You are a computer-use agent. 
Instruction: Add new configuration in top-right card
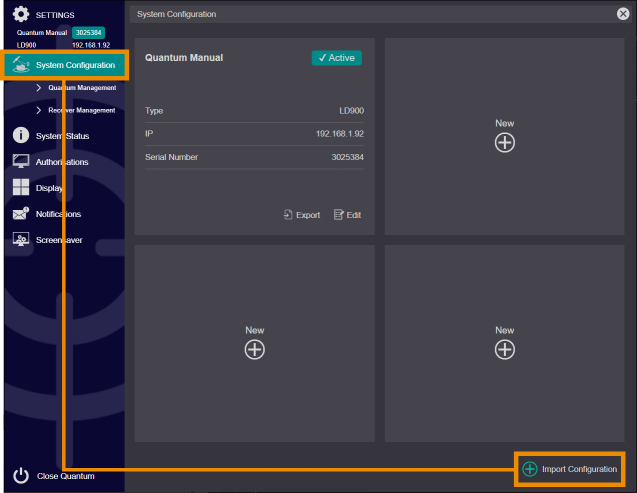(505, 143)
